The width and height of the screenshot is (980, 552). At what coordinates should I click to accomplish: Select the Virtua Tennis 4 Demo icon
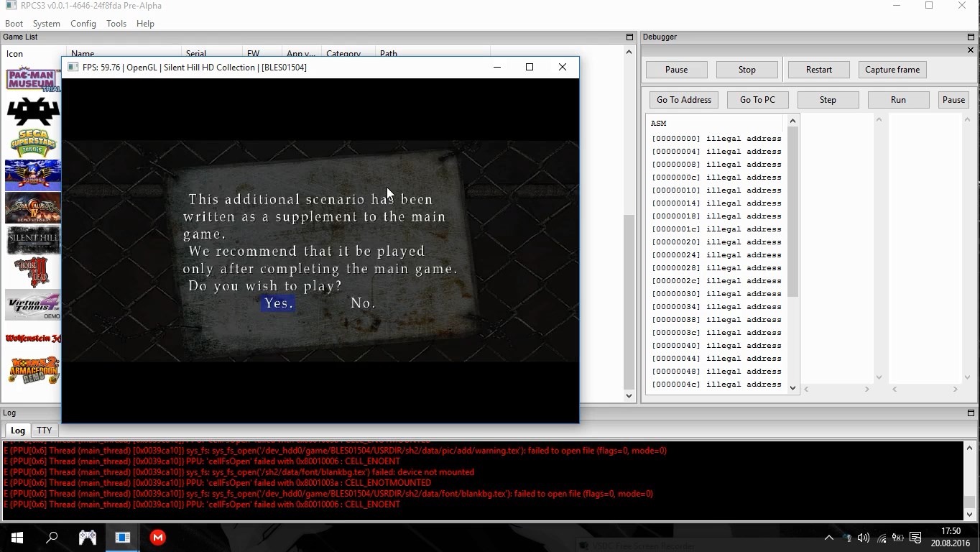[x=32, y=305]
